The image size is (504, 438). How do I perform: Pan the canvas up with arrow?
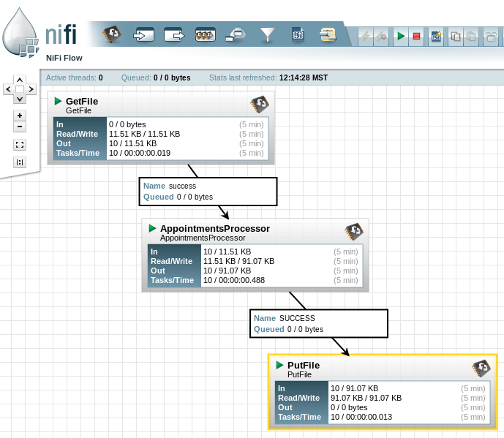click(20, 80)
